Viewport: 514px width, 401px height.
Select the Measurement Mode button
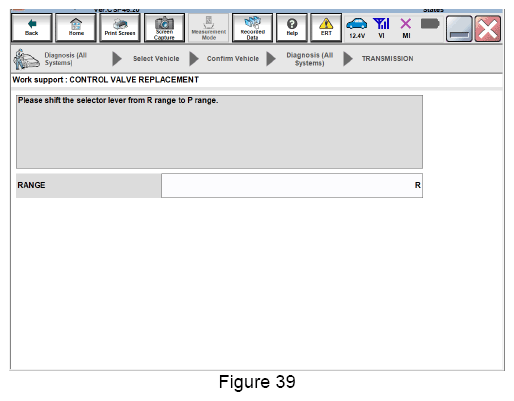click(x=209, y=28)
